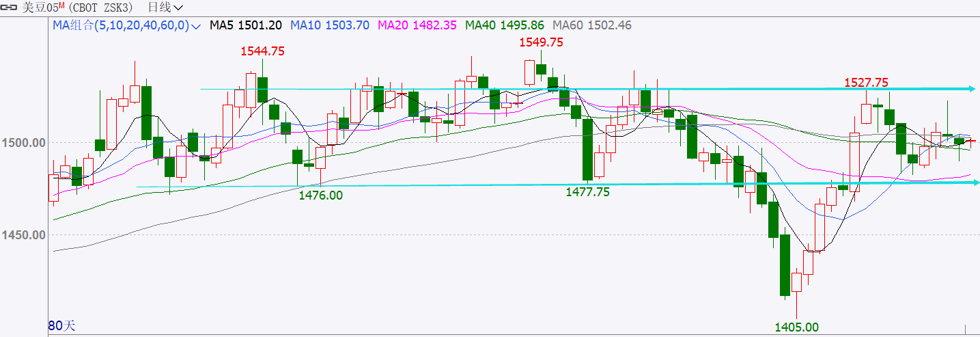Image resolution: width=980 pixels, height=337 pixels.
Task: Select the MA5 1501.20 indicator value
Action: tap(246, 25)
